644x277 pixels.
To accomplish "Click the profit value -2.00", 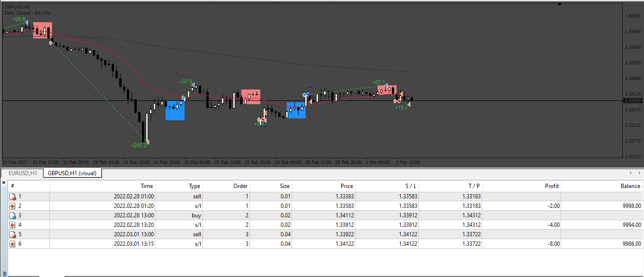I will (553, 206).
